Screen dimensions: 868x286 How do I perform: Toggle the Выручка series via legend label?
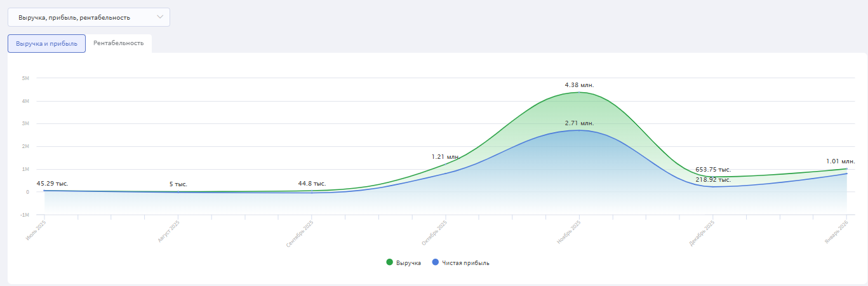pyautogui.click(x=408, y=263)
